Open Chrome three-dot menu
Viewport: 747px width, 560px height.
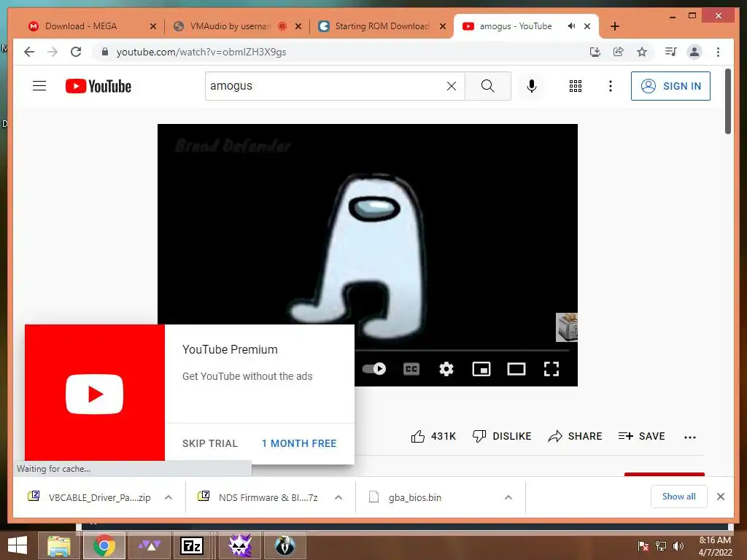718,52
